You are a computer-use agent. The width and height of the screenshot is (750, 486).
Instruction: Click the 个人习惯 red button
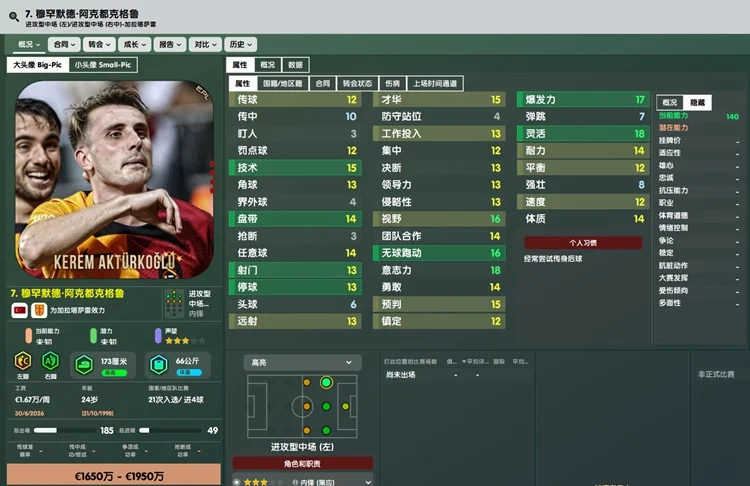583,243
